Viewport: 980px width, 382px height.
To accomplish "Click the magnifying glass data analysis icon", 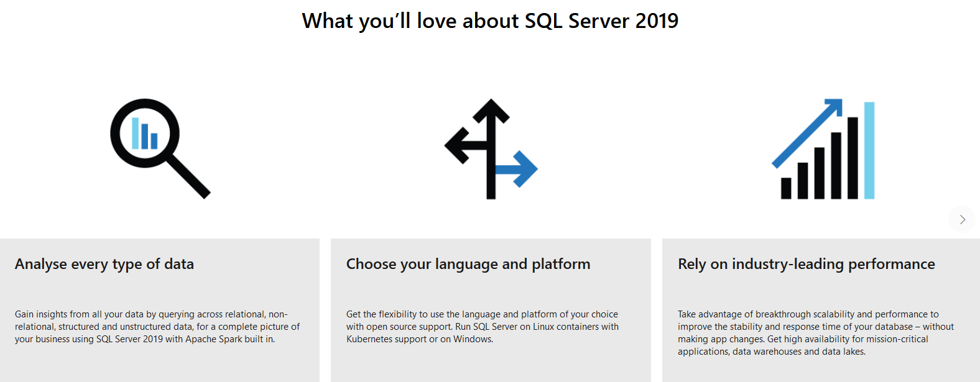I will coord(160,148).
